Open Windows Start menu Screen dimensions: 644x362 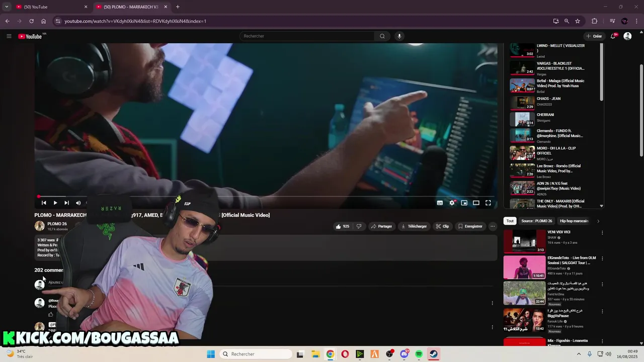211,354
